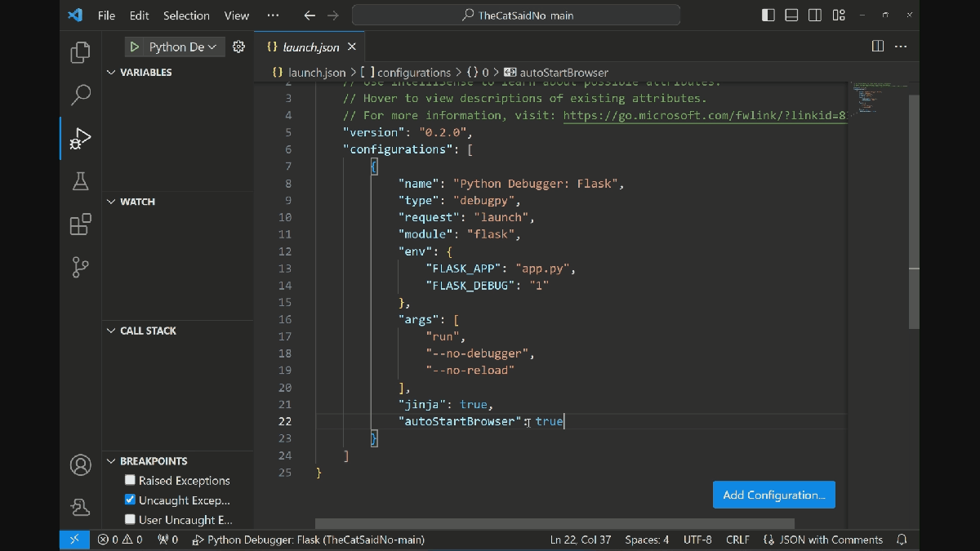Open the Edit menu
The image size is (980, 551).
pyautogui.click(x=139, y=16)
